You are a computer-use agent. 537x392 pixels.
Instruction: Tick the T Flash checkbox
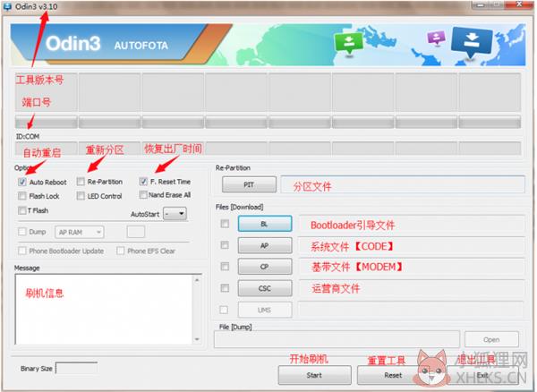(22, 210)
